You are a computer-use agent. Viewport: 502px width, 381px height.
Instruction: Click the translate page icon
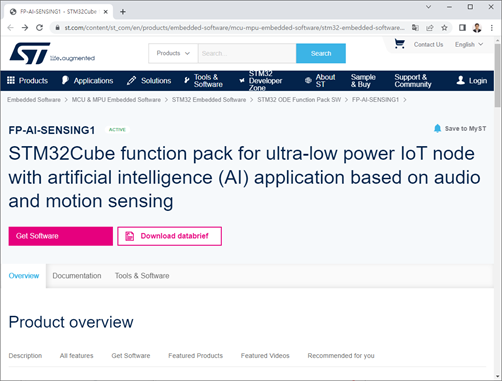click(x=415, y=28)
